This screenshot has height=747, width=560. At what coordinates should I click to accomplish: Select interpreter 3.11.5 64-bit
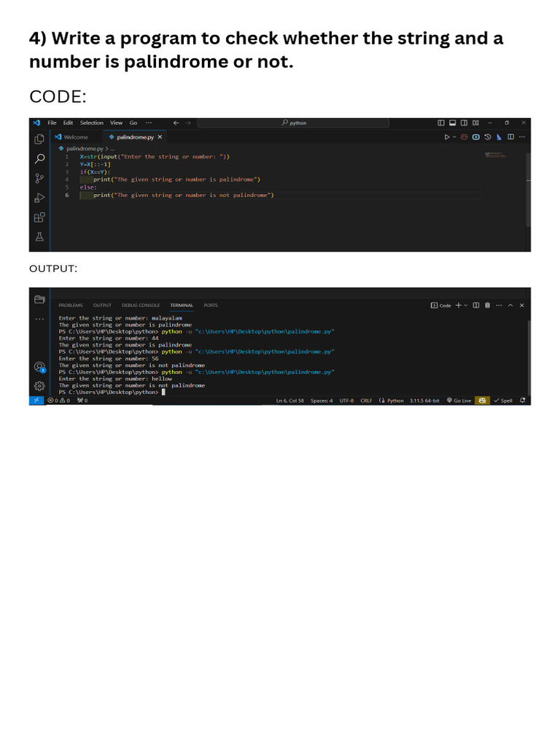pos(424,400)
